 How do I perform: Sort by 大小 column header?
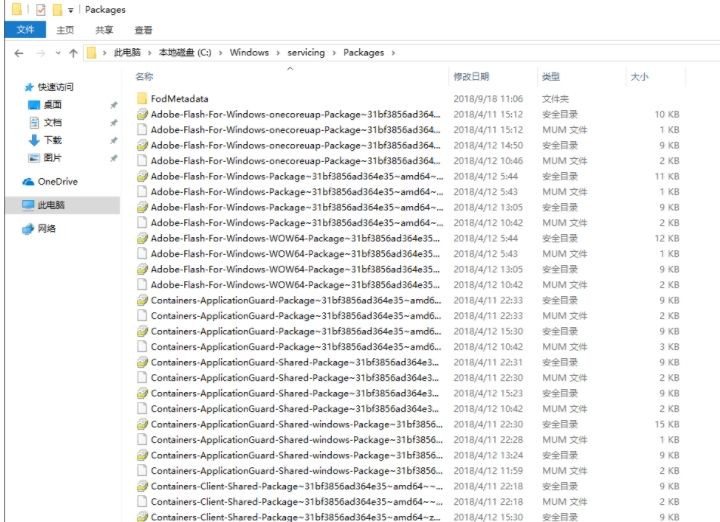point(639,77)
